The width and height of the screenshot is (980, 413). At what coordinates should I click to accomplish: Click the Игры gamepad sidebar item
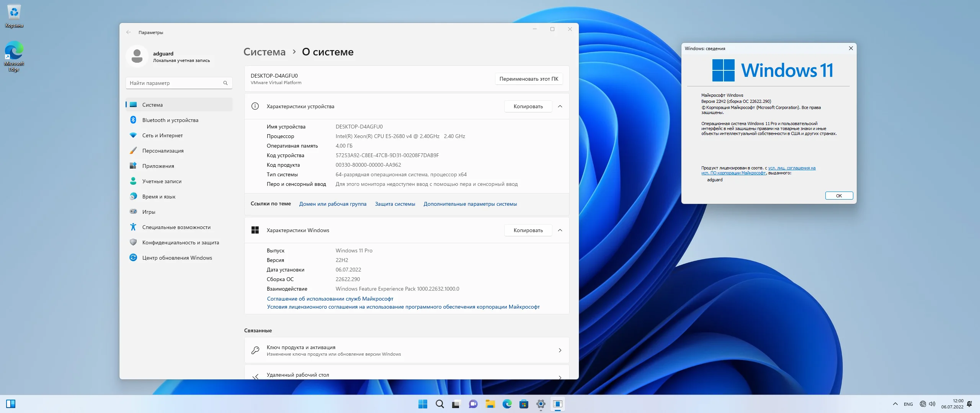point(149,212)
